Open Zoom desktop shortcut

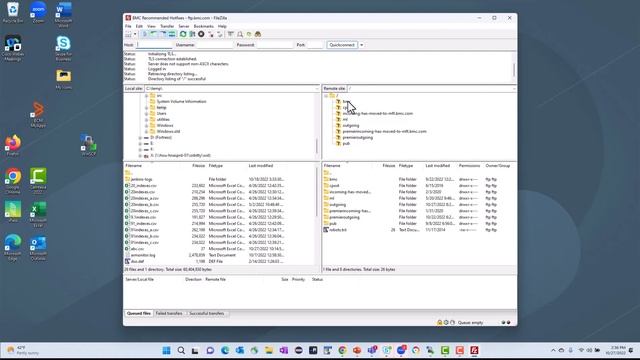pos(38,12)
